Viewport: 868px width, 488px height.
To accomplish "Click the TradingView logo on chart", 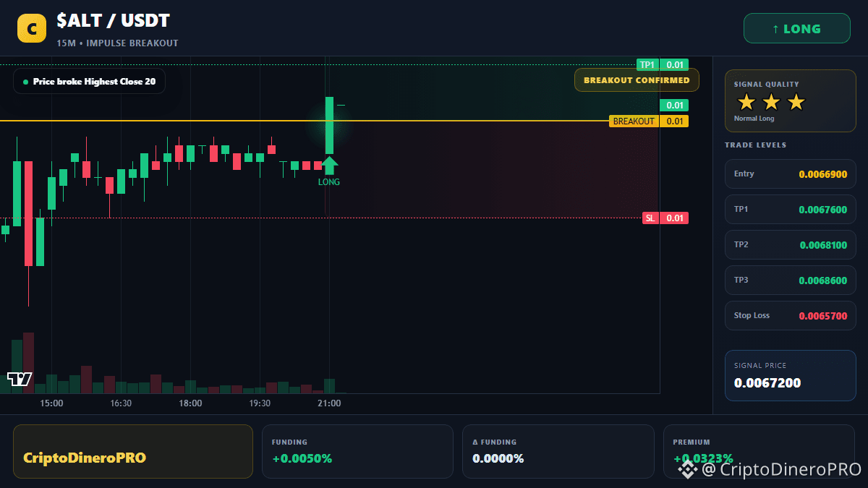I will (20, 379).
